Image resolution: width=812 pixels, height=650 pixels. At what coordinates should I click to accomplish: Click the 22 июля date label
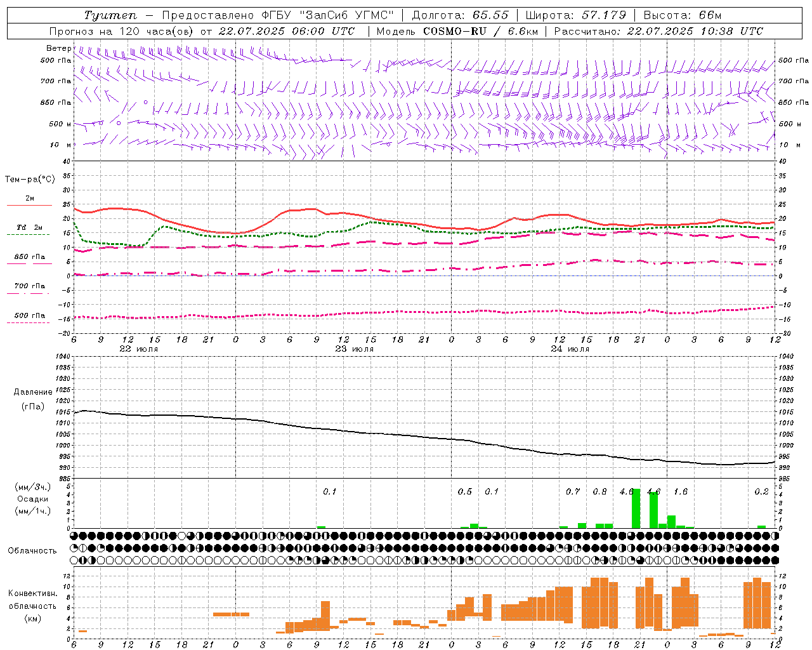(139, 349)
